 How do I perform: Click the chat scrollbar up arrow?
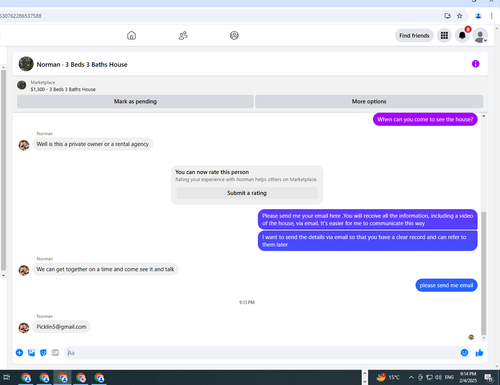point(484,116)
